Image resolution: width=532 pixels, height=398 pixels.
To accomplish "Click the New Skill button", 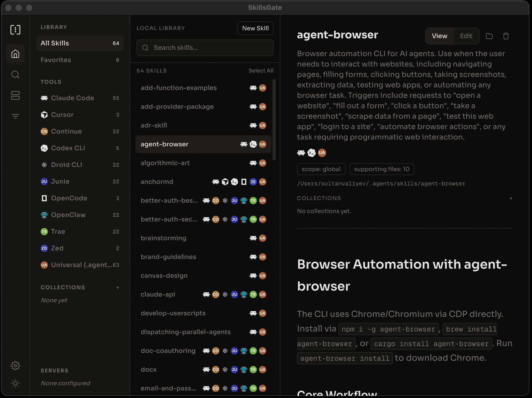I will tap(255, 28).
